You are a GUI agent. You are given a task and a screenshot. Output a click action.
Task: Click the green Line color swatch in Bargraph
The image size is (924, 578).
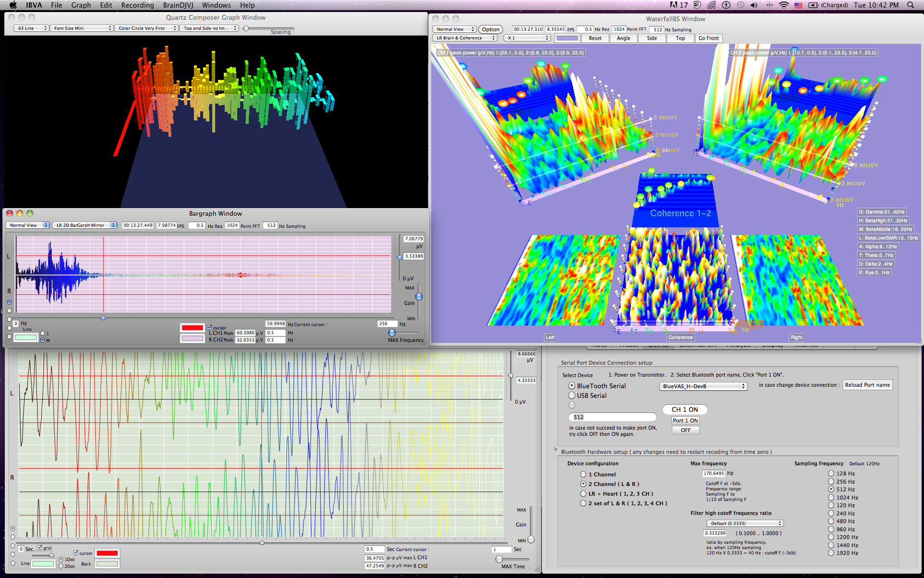click(26, 338)
